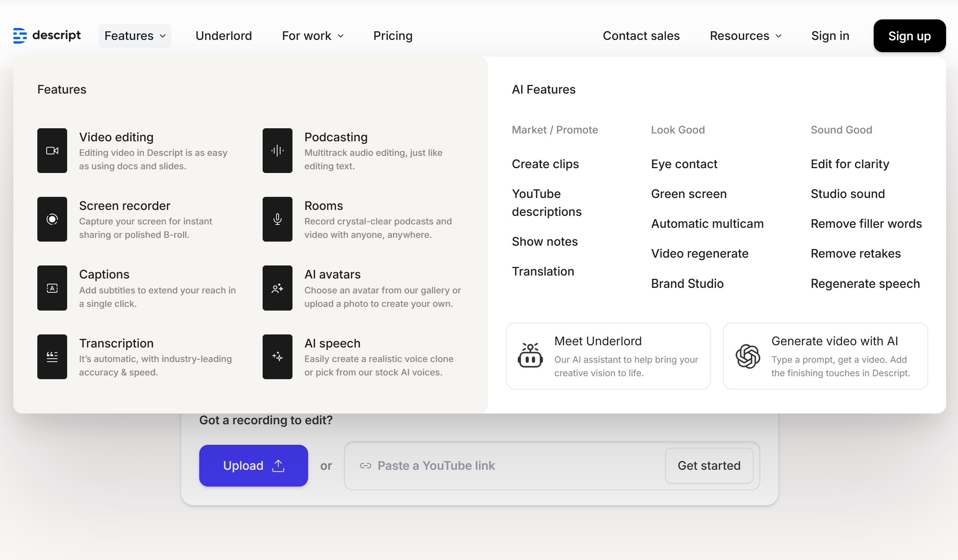Open the AI speech feature

[x=363, y=357]
